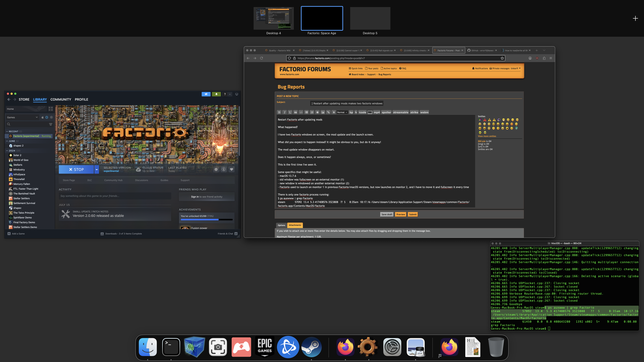Open Factorio game info icon in Steam
Viewport: 644px width, 362px height.
(224, 169)
